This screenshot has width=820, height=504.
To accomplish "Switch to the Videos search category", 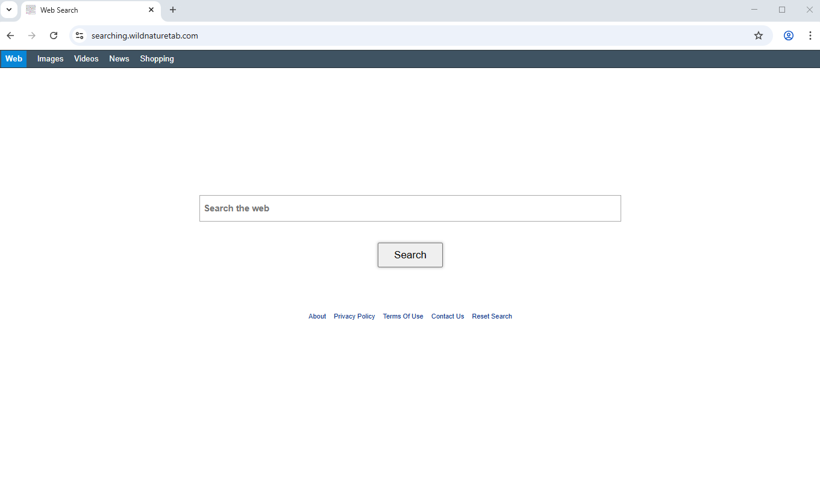I will (86, 59).
